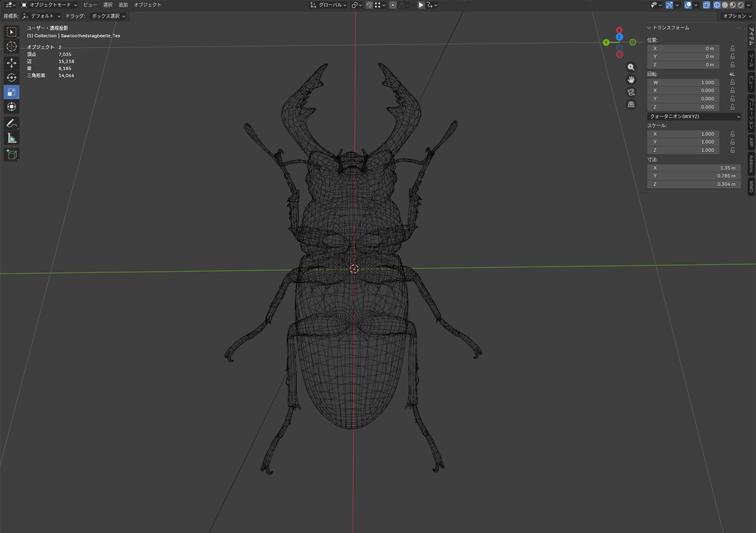756x533 pixels.
Task: Choose the Cursor tool
Action: [12, 47]
